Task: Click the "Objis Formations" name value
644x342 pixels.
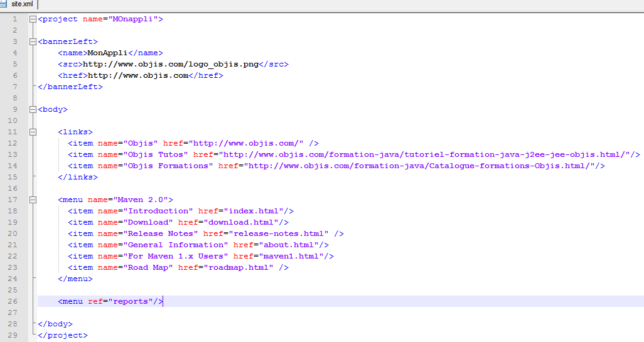Action: click(x=168, y=166)
